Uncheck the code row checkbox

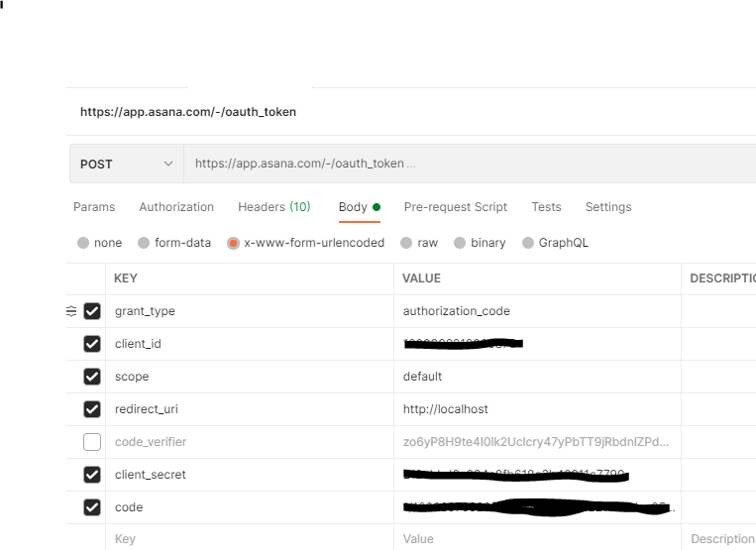click(92, 507)
